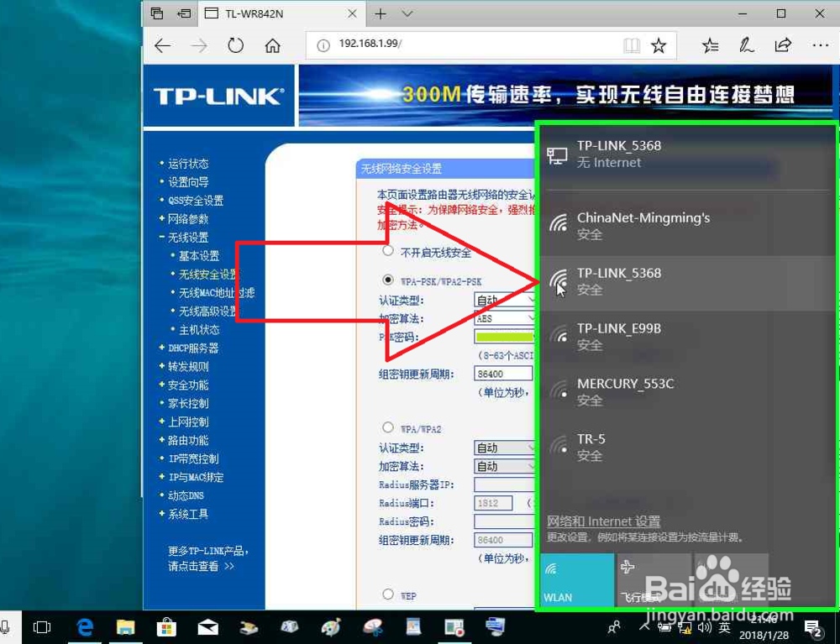Viewport: 840px width, 644px height.
Task: Select the ChinaNet-Mingming's Wi-Fi network
Action: [x=689, y=227]
